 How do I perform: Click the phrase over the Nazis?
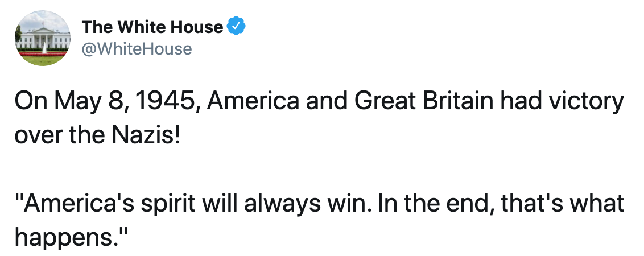tap(97, 135)
